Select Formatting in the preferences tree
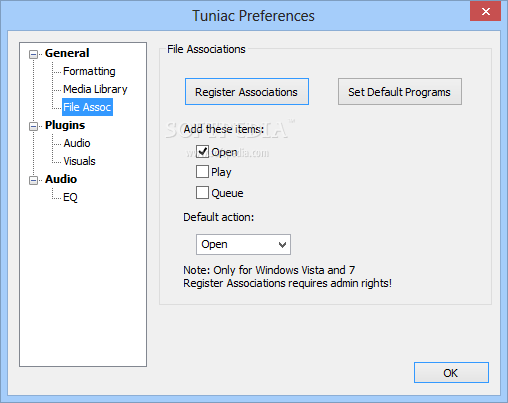The height and width of the screenshot is (403, 508). pyautogui.click(x=89, y=71)
